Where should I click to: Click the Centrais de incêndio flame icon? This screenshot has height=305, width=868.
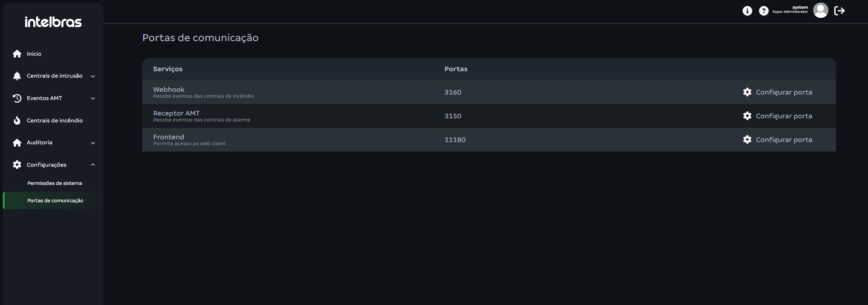(17, 121)
